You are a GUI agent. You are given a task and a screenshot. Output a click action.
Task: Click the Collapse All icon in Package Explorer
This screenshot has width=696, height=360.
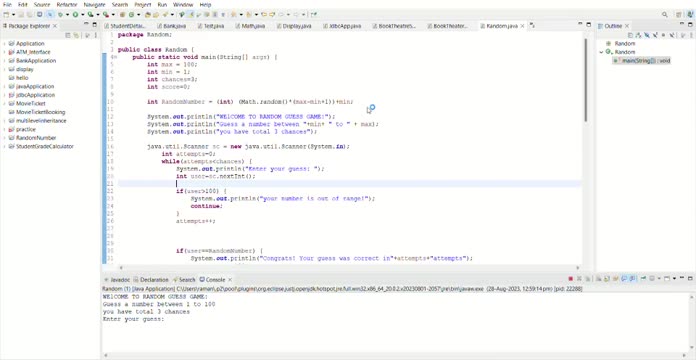pyautogui.click(x=68, y=36)
